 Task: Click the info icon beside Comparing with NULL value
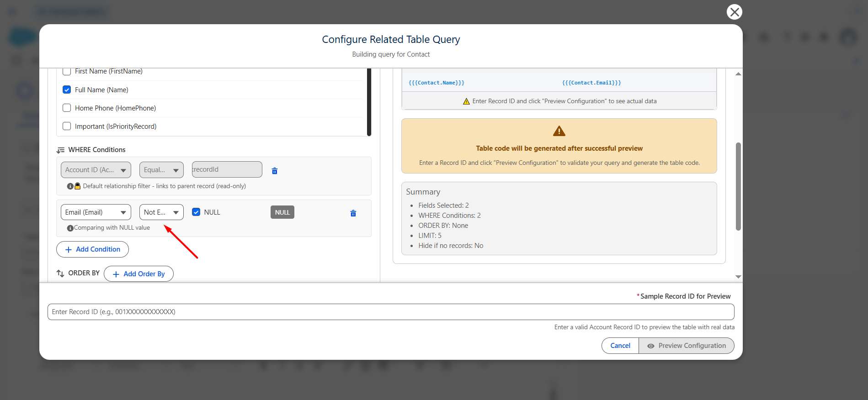(70, 228)
